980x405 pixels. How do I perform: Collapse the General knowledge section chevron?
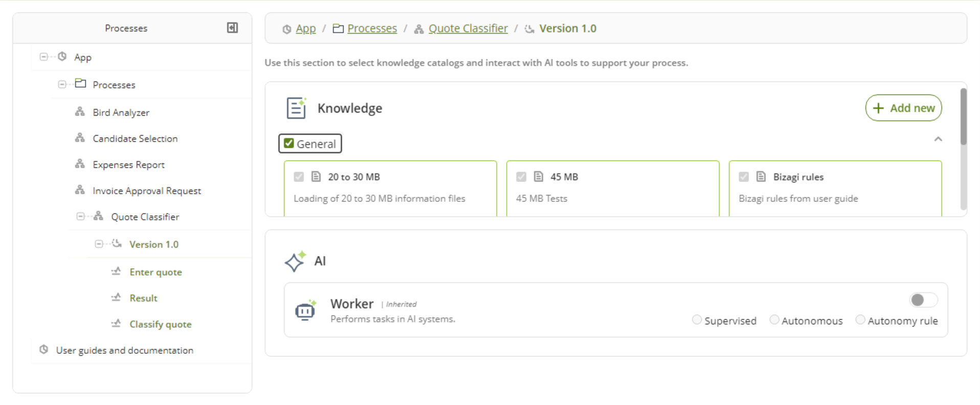(938, 139)
